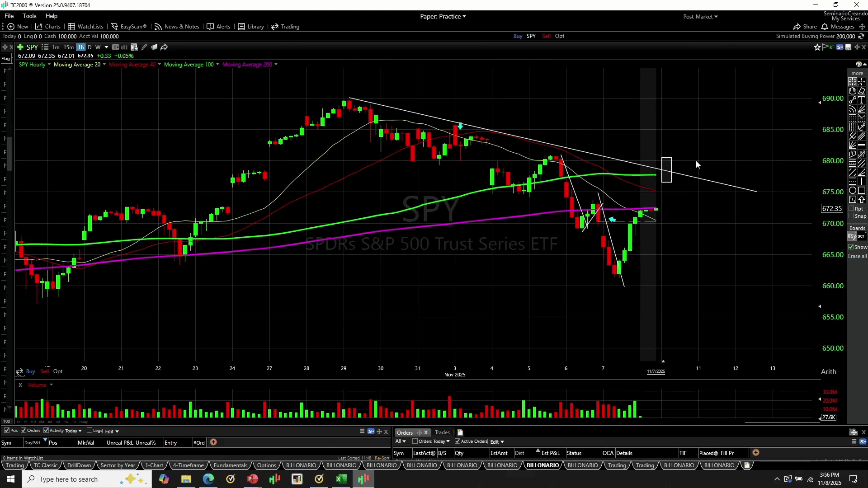Viewport: 868px width, 488px height.
Task: Open the add indicator calendar-plus icon
Action: [134, 47]
